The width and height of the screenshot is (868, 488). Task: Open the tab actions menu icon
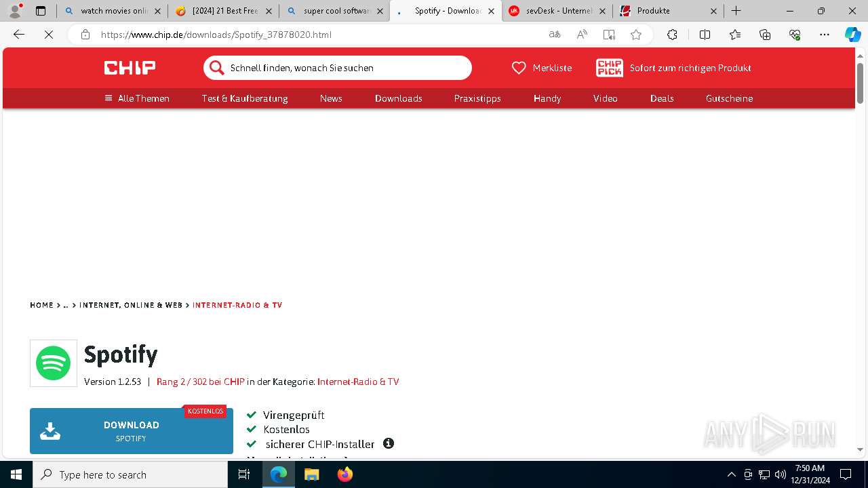click(x=41, y=11)
